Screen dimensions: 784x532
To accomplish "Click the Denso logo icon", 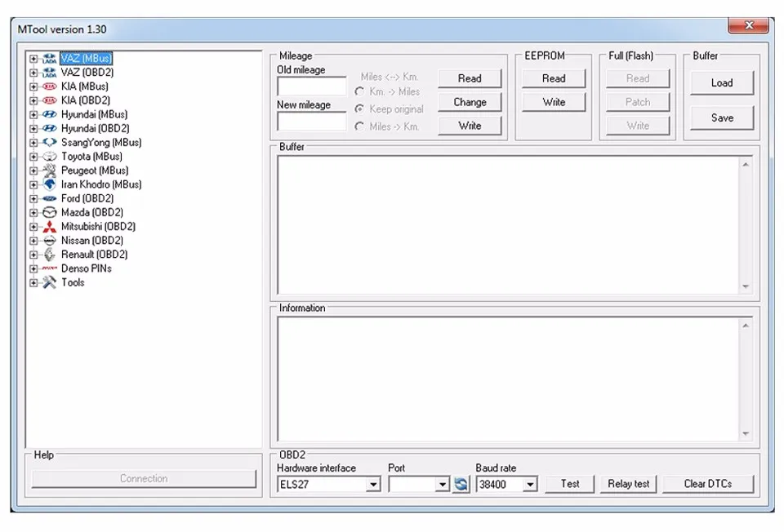I will pyautogui.click(x=49, y=268).
